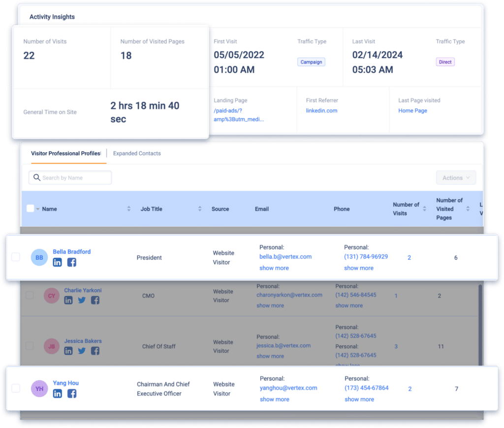This screenshot has height=428, width=504.
Task: Open Charlie Yarkoni's Facebook icon
Action: point(95,300)
